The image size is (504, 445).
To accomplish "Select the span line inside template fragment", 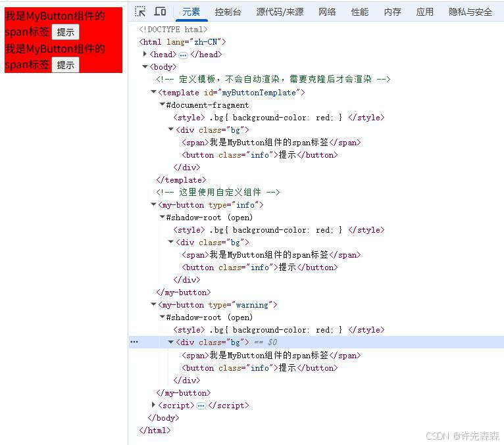I will 271,142.
